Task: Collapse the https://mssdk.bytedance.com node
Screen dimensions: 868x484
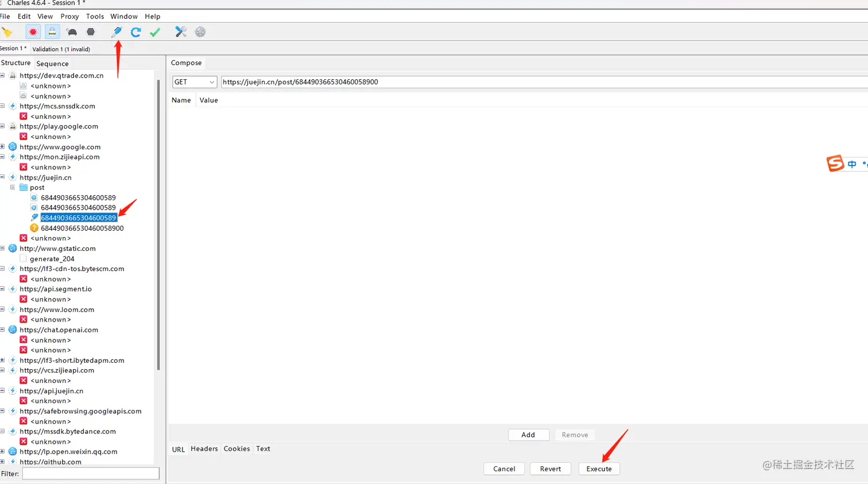Action: 2,431
